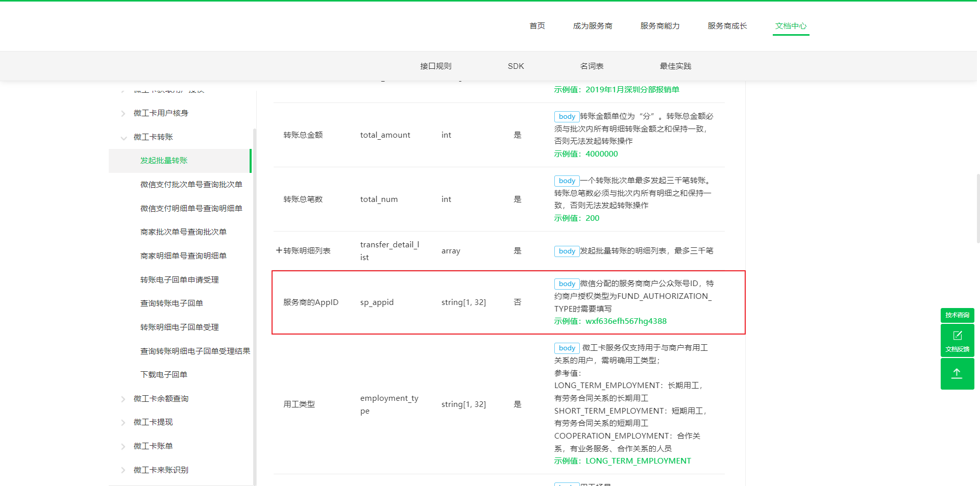The width and height of the screenshot is (980, 486).
Task: Click 微工卡提现 sidebar label
Action: [x=153, y=422]
